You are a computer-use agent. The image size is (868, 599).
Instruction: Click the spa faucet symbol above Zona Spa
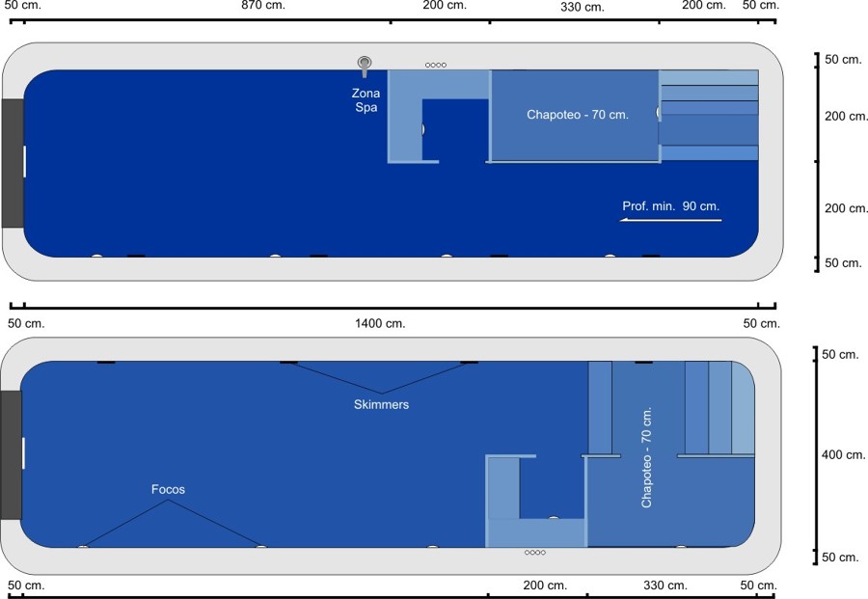click(x=365, y=65)
